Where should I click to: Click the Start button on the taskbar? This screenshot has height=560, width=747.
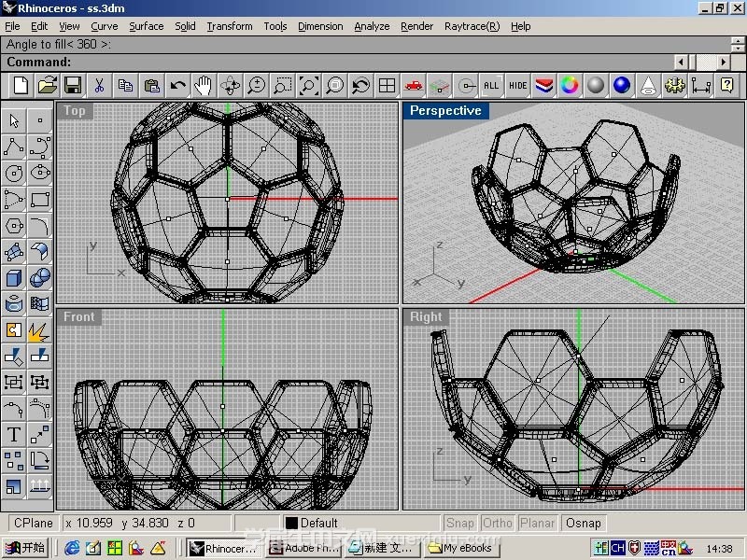tap(25, 548)
